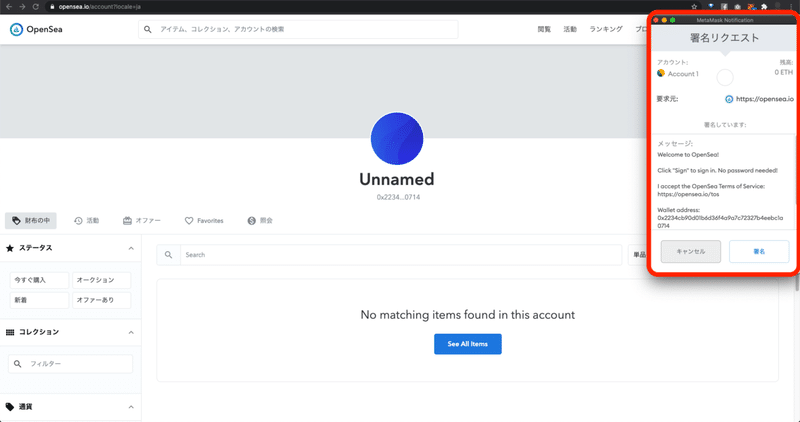Click the Welcome to OpenSea! message text
Image resolution: width=800 pixels, height=422 pixels.
click(x=688, y=155)
